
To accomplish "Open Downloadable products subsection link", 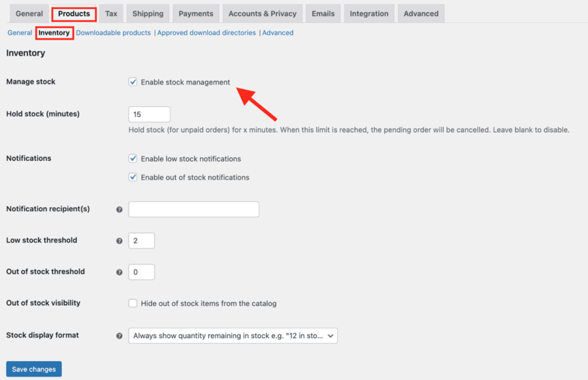I will (x=113, y=33).
